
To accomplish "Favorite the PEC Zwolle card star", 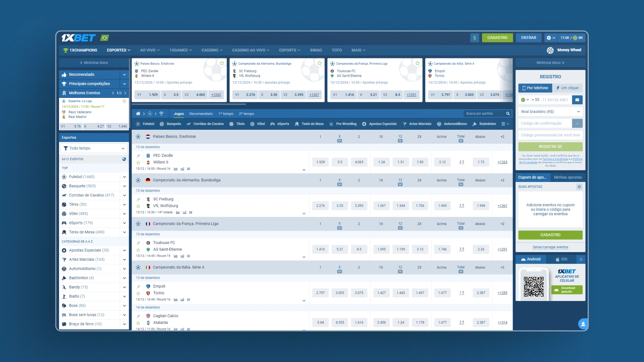I will (222, 63).
